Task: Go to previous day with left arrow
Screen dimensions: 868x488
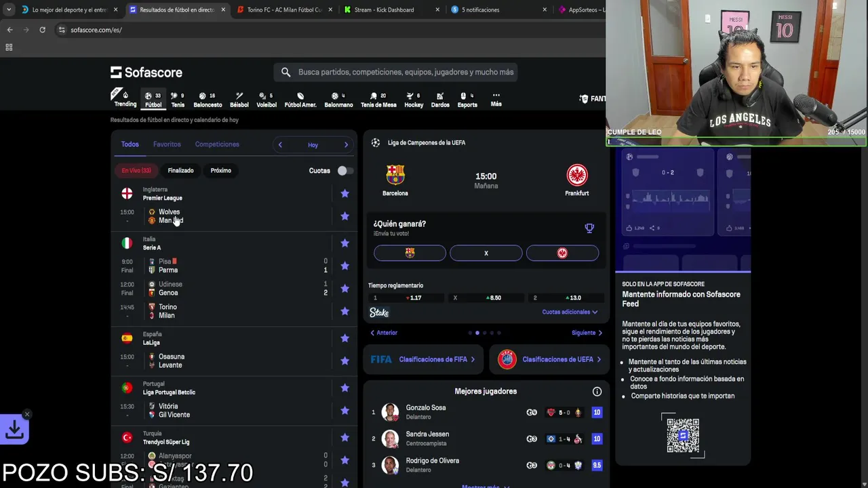Action: (x=280, y=144)
